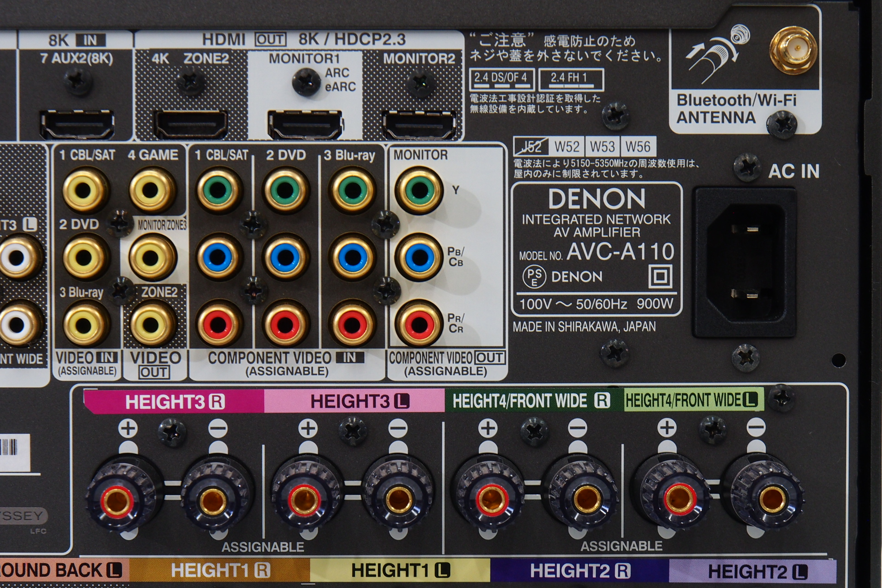Select the 1 CBL/SAT yellow video input jack
882x588 pixels.
(84, 190)
